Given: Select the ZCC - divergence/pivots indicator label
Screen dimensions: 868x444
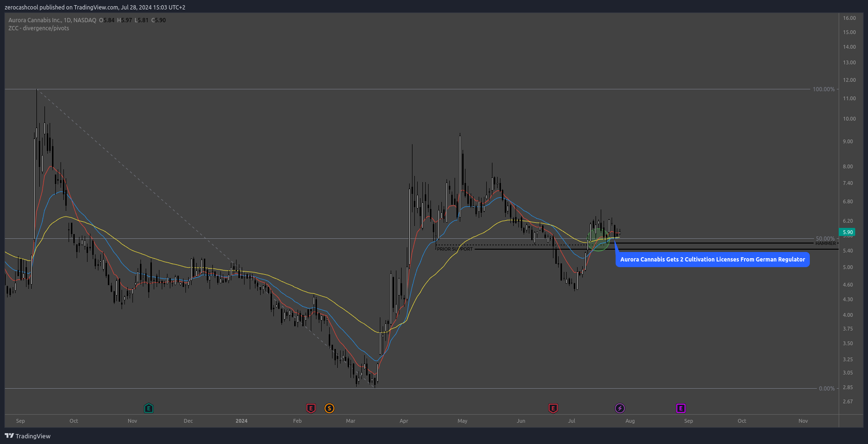Looking at the screenshot, I should pos(39,28).
